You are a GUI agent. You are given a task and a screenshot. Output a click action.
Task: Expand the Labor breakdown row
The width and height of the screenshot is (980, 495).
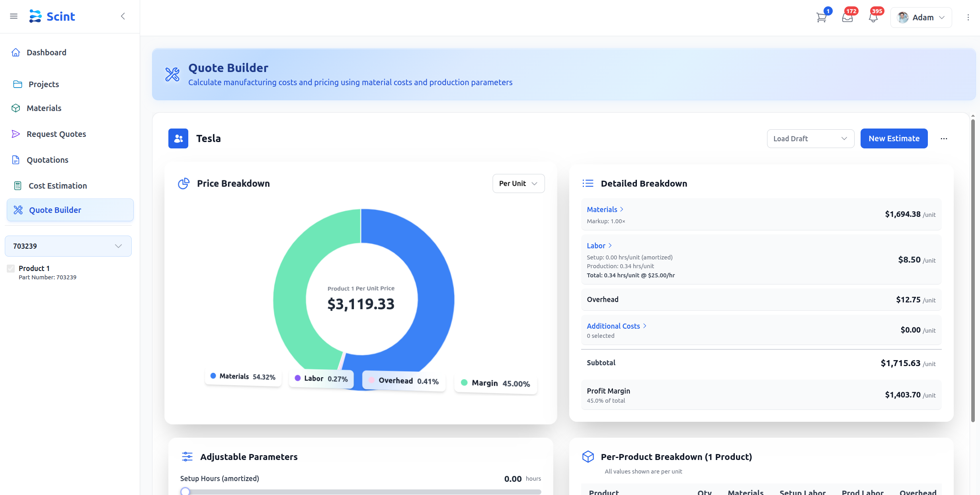click(x=599, y=246)
